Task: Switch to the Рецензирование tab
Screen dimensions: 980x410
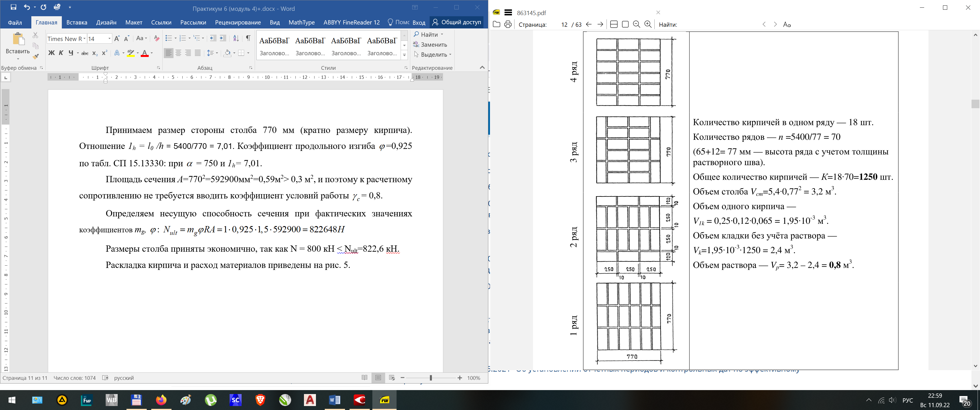Action: 238,22
